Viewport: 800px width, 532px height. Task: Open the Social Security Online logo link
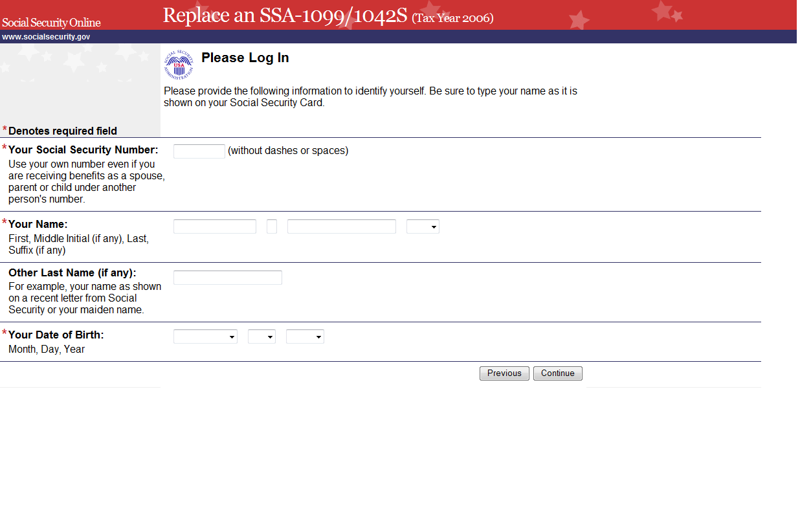pos(51,23)
